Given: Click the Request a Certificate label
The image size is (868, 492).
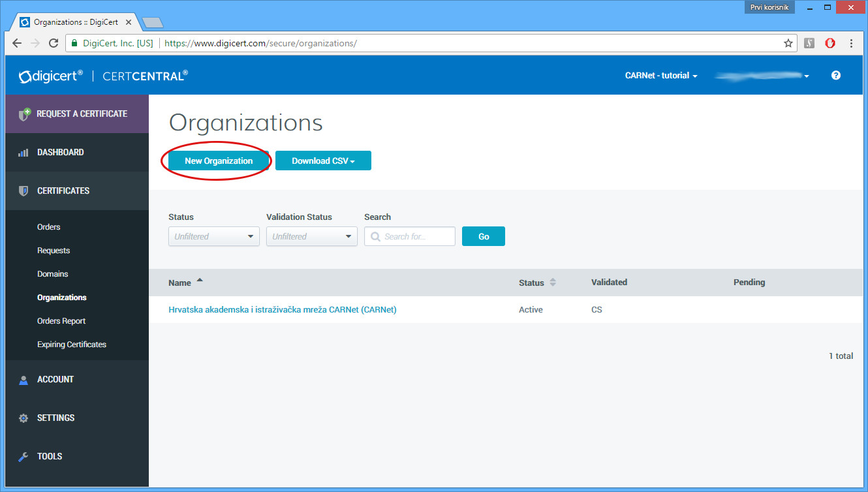Looking at the screenshot, I should pyautogui.click(x=82, y=114).
